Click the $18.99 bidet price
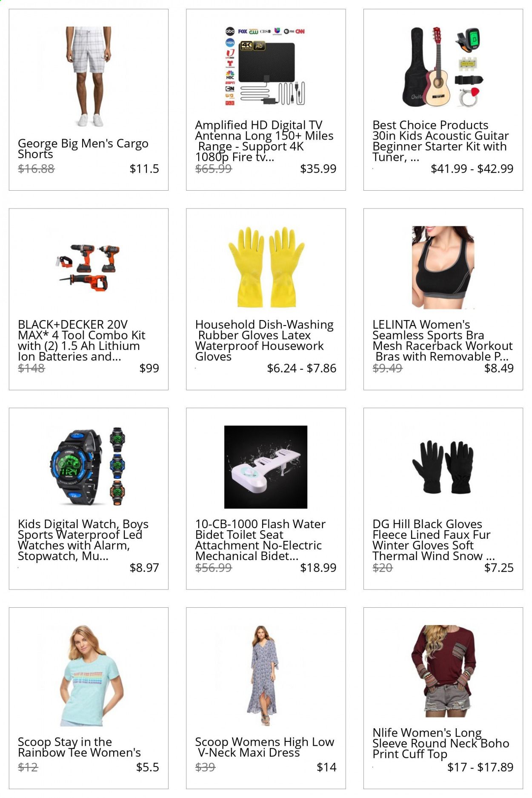The image size is (532, 798). (318, 568)
